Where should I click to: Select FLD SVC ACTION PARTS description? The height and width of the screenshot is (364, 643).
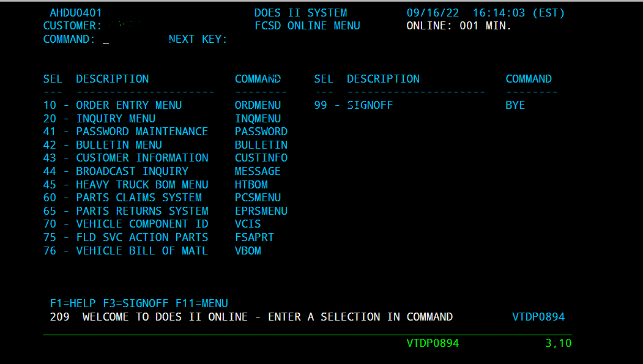click(x=142, y=237)
